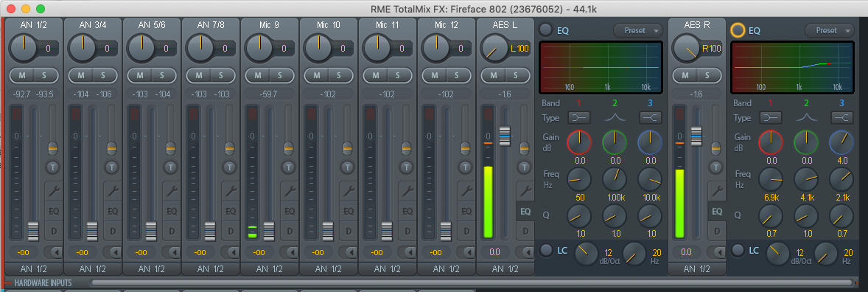Screen dimensions: 868x292
Task: Click the AES L EQ frequency response graph
Action: click(x=601, y=68)
